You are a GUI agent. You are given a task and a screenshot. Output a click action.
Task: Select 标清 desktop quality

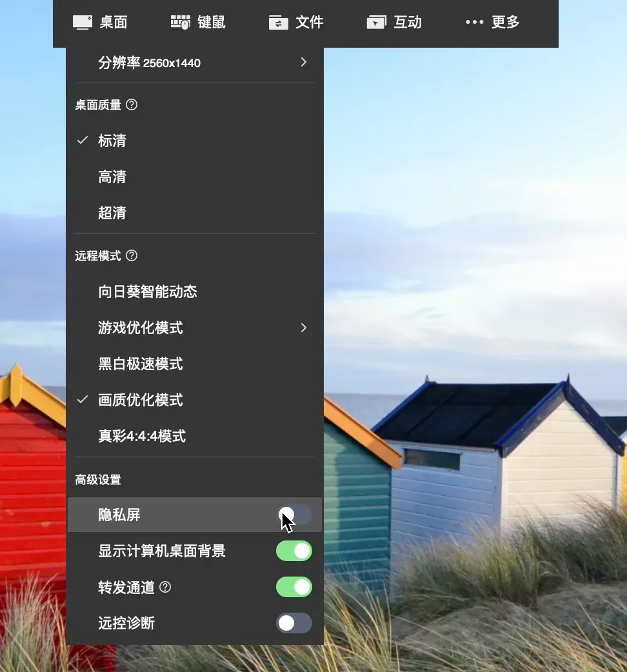tap(195, 141)
